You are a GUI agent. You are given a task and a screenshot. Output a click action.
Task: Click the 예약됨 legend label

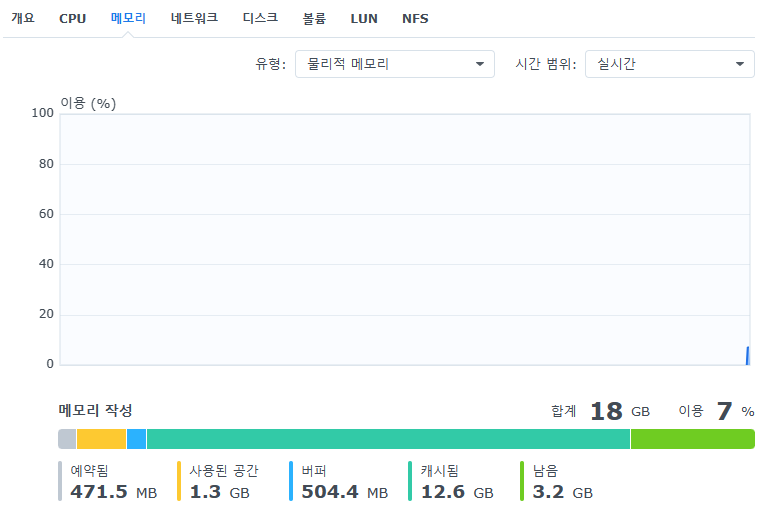tap(89, 470)
